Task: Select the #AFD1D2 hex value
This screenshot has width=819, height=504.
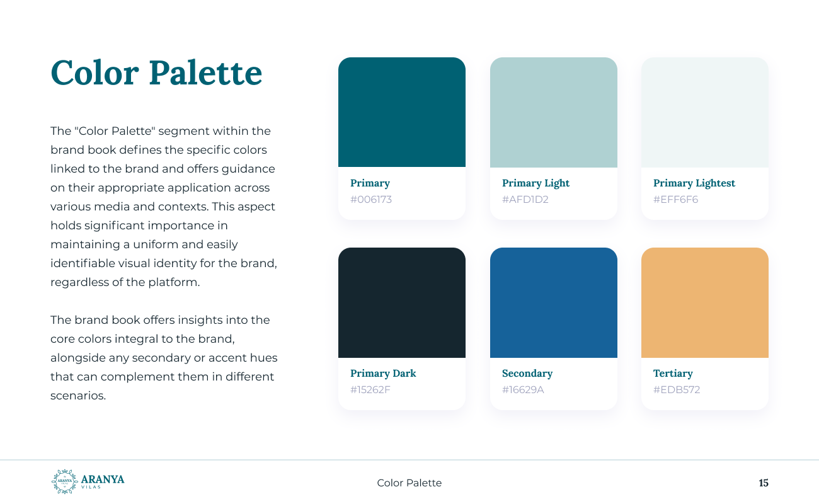Action: (x=525, y=200)
